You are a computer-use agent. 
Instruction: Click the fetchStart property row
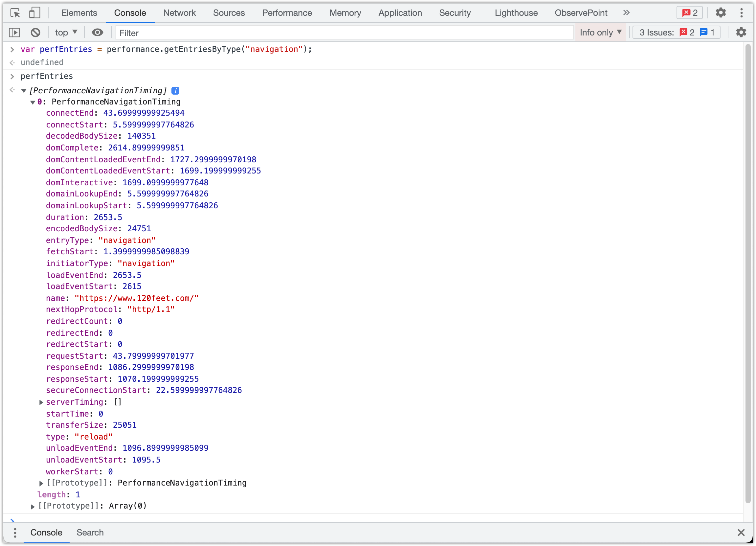point(118,252)
